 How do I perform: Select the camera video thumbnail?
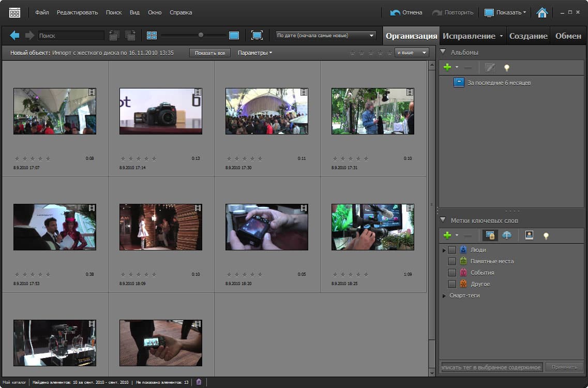point(161,111)
